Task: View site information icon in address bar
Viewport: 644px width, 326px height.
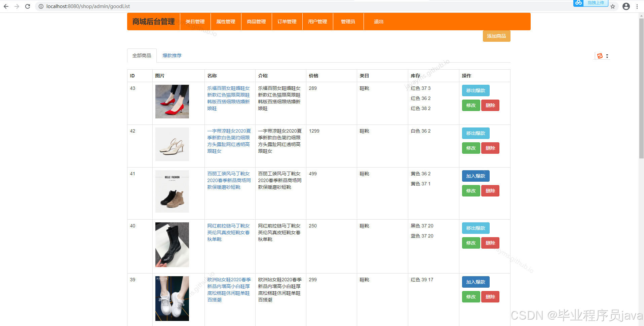Action: 41,6
